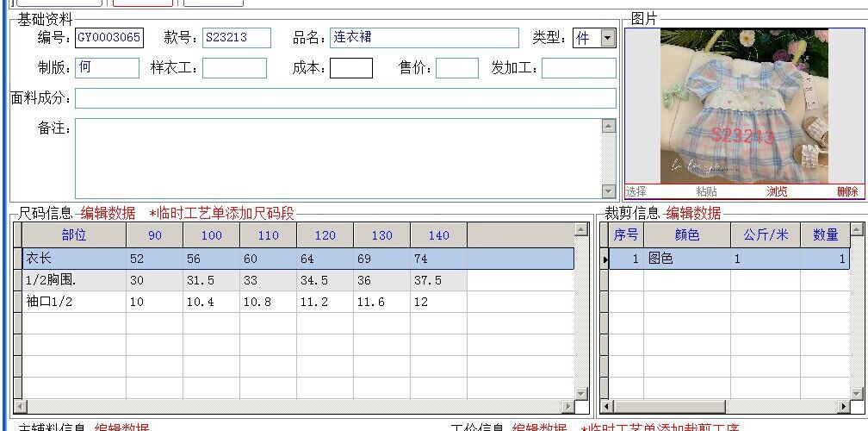The height and width of the screenshot is (431, 868).
Task: Click size table scrollbar down arrow
Action: tap(580, 393)
